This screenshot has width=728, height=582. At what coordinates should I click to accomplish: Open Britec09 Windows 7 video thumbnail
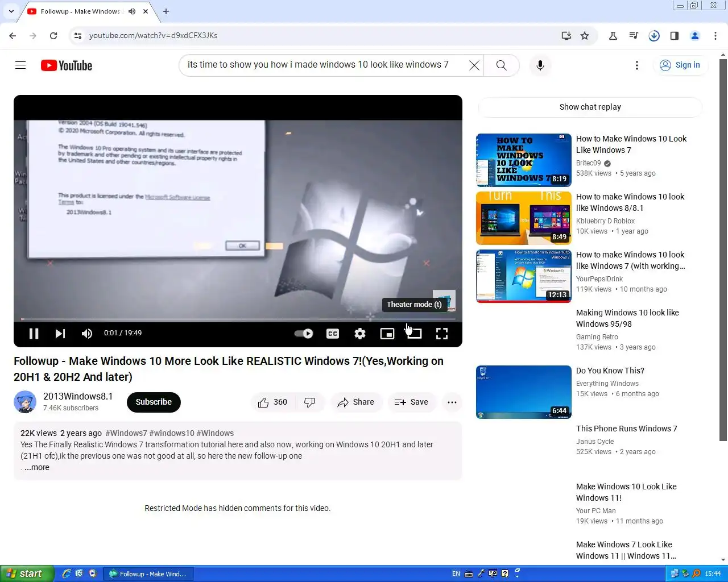pyautogui.click(x=524, y=160)
